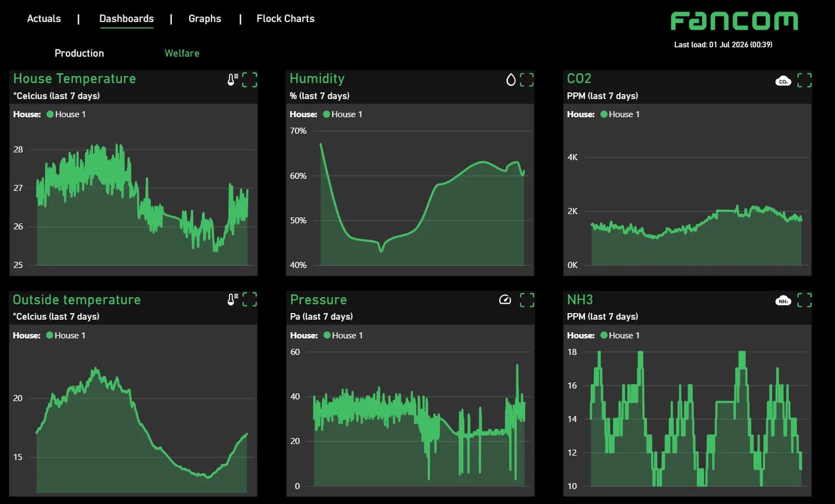This screenshot has width=835, height=504.
Task: Expand the NH3 chart fullscreen
Action: [805, 300]
